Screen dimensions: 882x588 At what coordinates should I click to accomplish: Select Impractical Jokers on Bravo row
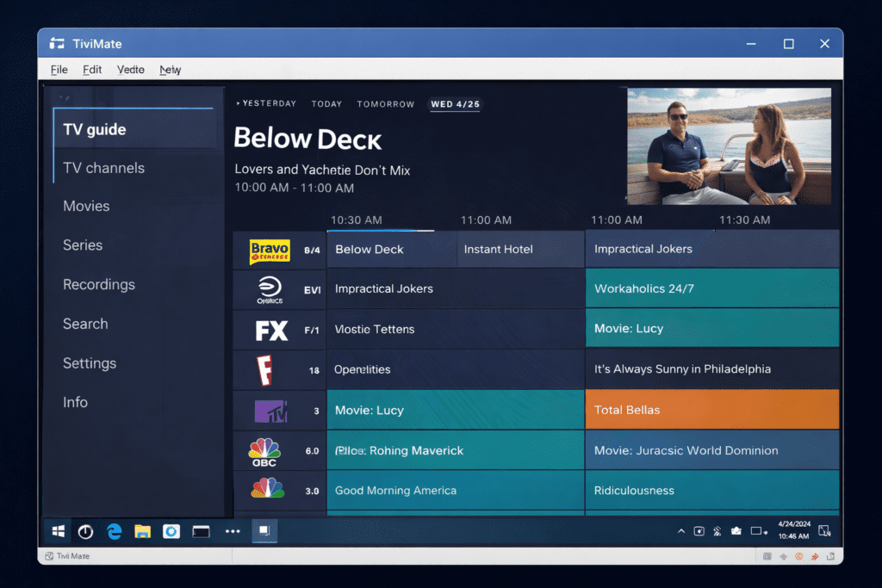click(712, 249)
